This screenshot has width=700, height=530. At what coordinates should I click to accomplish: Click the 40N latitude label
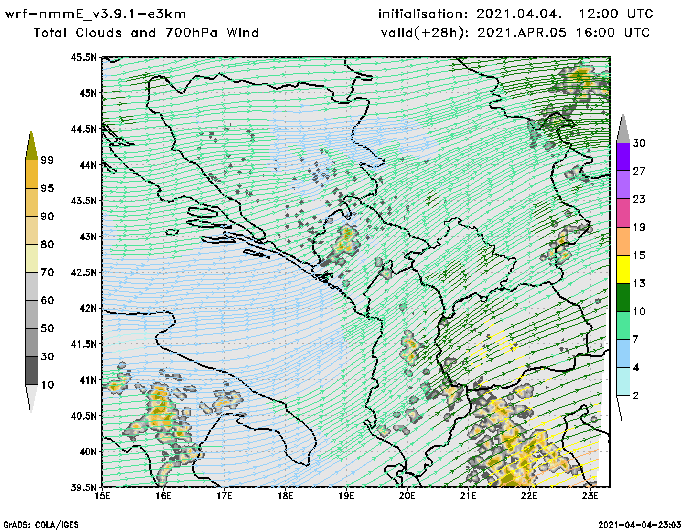[x=88, y=451]
